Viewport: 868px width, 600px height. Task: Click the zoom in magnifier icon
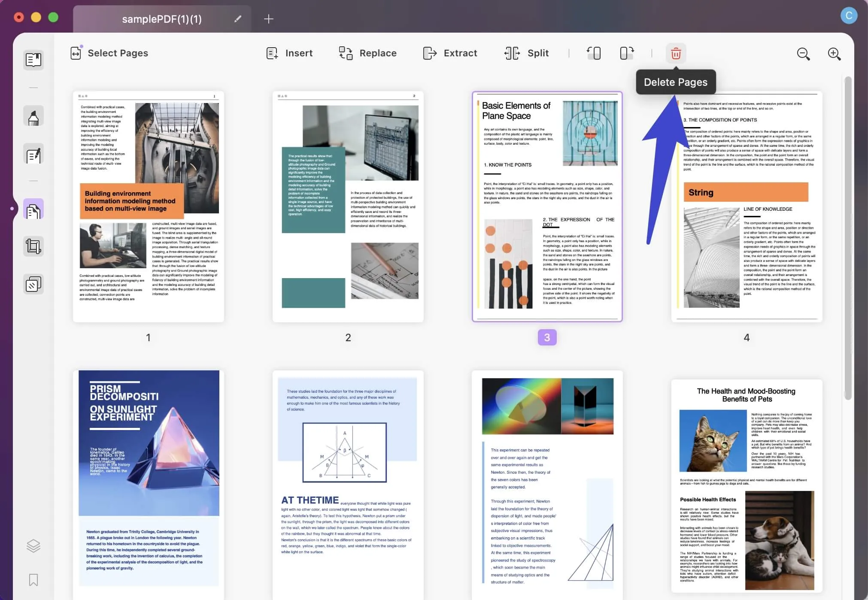pyautogui.click(x=835, y=53)
